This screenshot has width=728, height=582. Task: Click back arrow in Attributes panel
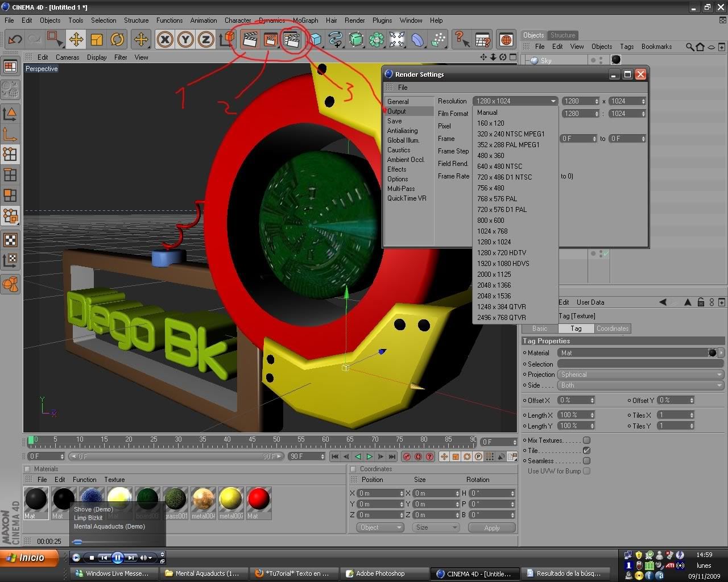coord(663,302)
